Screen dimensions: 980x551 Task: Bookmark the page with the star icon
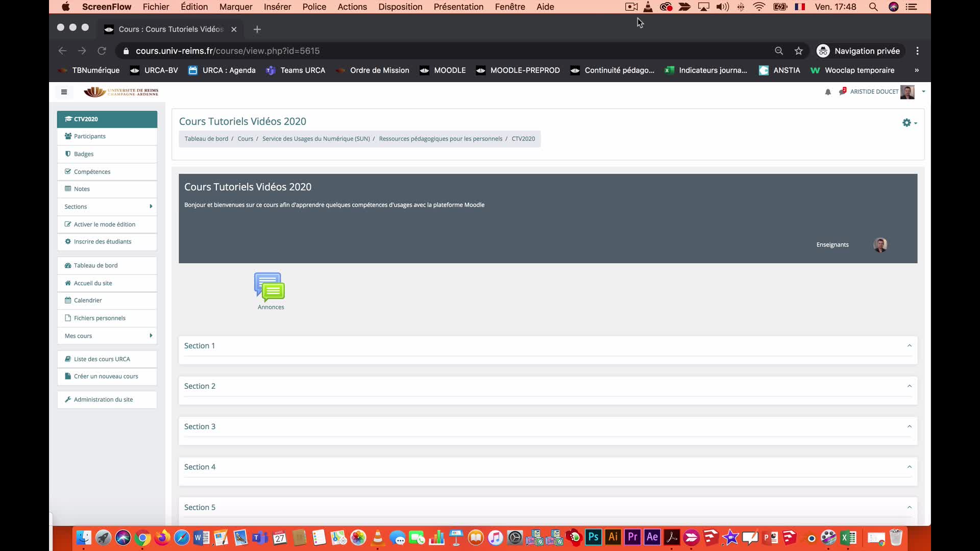[799, 51]
